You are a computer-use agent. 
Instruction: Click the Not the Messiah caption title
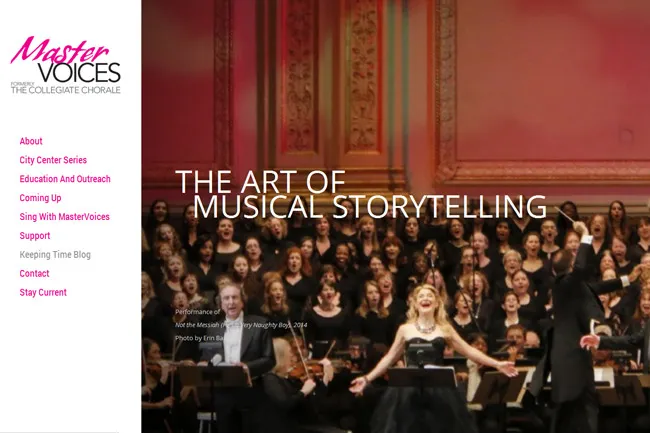click(241, 325)
